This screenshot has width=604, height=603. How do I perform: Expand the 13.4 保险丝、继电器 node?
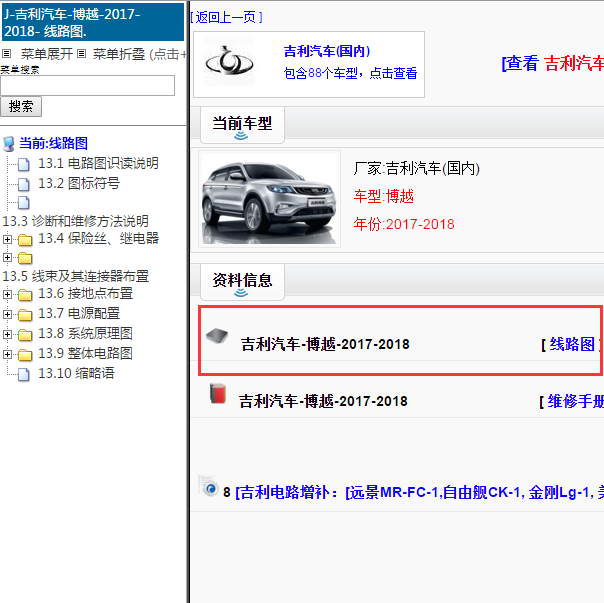[x=7, y=239]
